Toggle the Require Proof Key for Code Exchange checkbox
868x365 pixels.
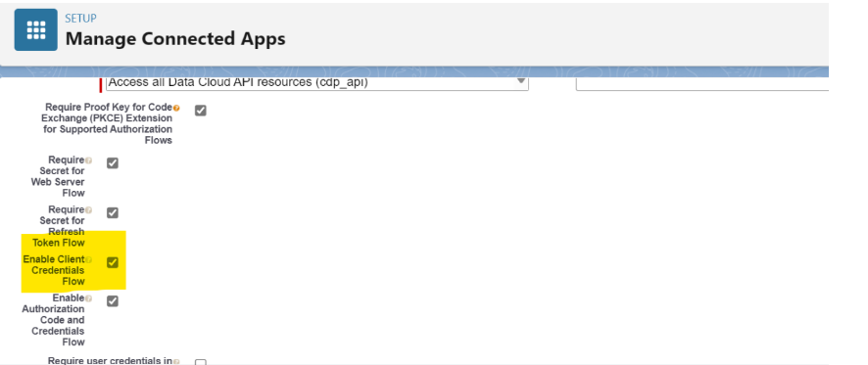coord(201,111)
